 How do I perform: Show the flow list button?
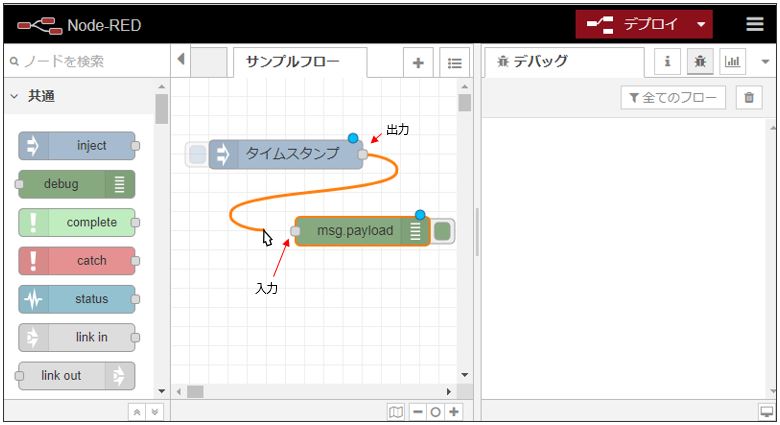(454, 62)
